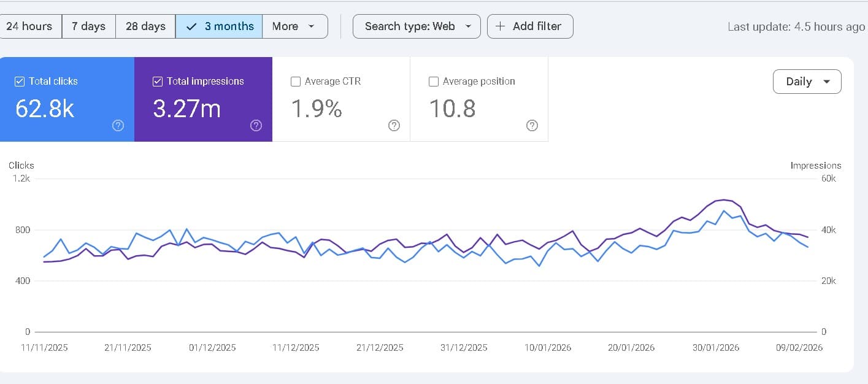Click the Add filter button
Image resolution: width=868 pixels, height=384 pixels.
pyautogui.click(x=530, y=26)
